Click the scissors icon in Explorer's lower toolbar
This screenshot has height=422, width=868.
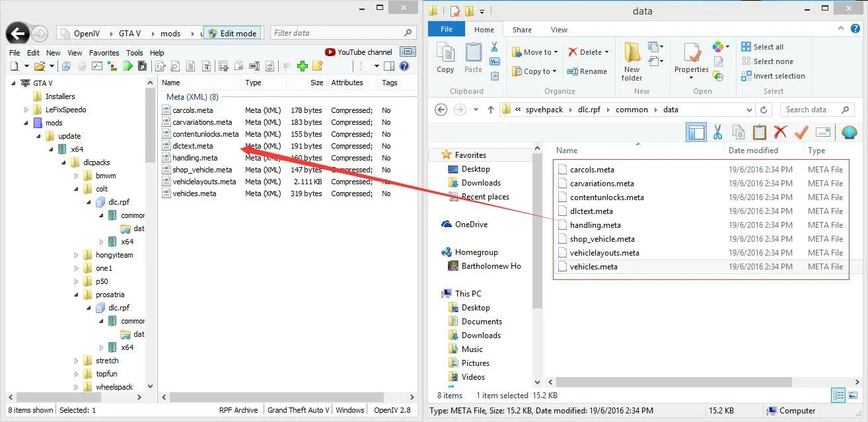(x=717, y=132)
